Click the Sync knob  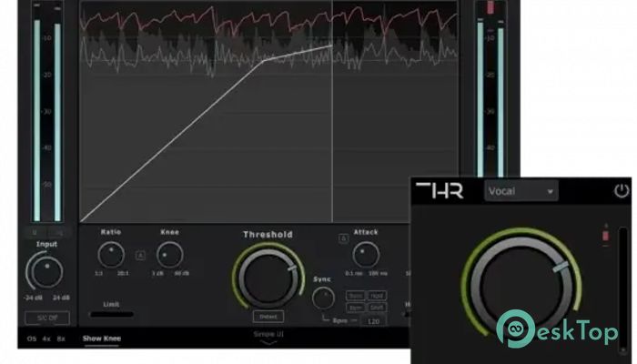(323, 298)
